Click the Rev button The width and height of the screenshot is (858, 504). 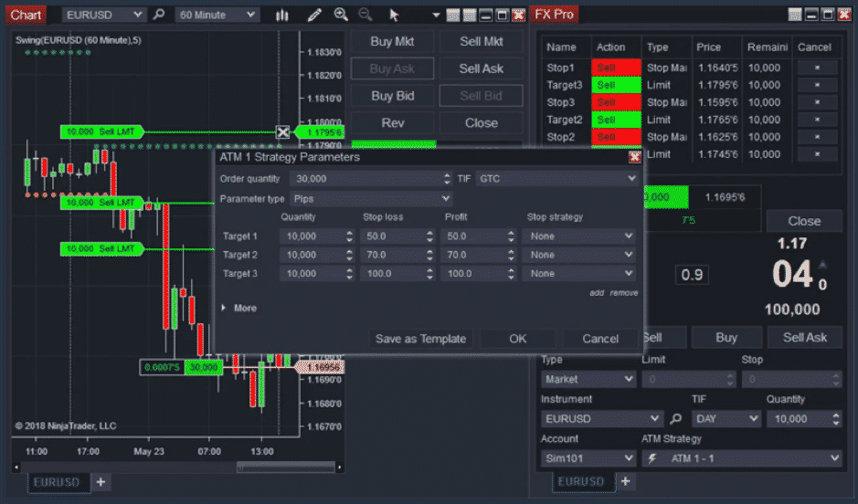click(x=392, y=123)
